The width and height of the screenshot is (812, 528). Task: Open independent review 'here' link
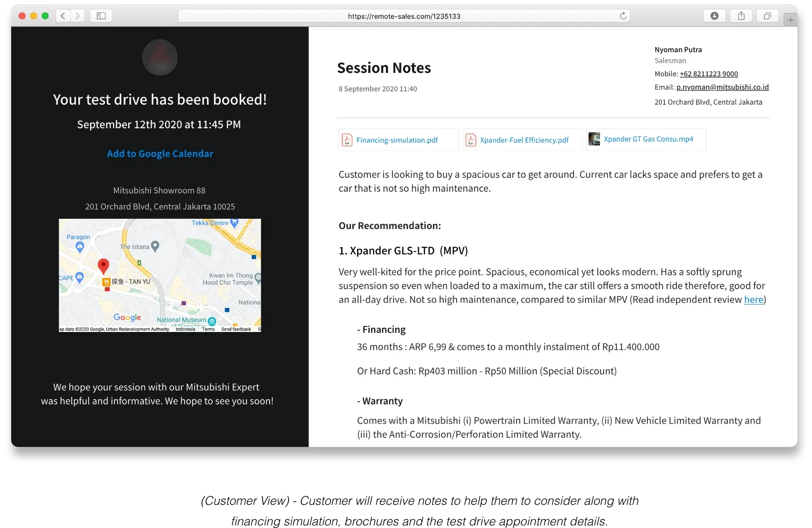[753, 299]
